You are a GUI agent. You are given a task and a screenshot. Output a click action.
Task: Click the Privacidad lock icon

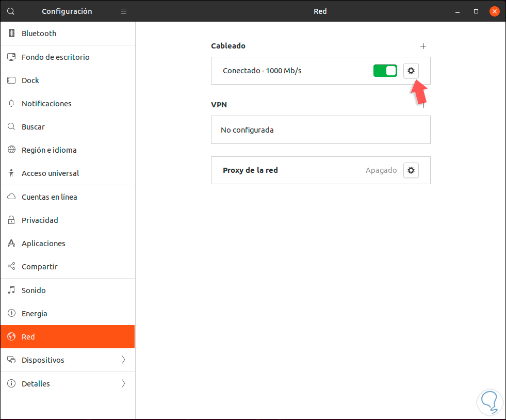(11, 220)
